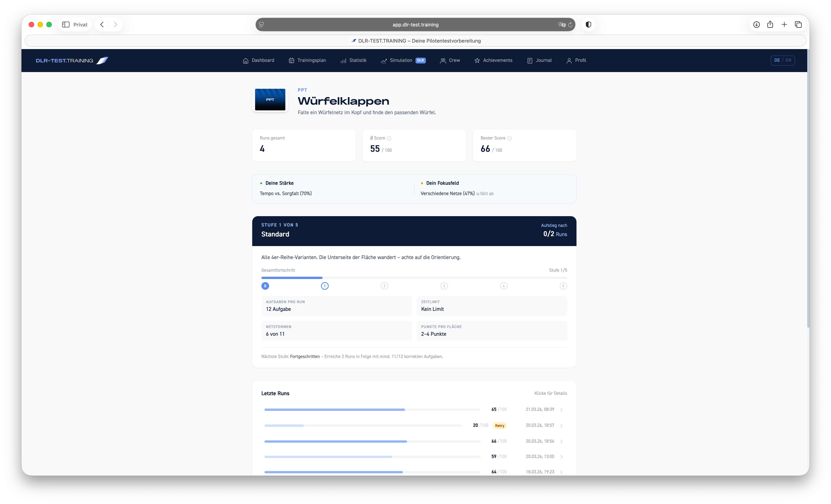Expand the 65/100 run details chevron

pos(562,410)
